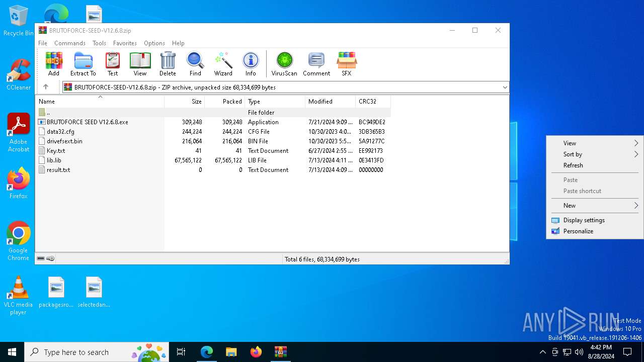Screen dimensions: 644x362
Task: Sort by the Size column header
Action: coord(184,102)
